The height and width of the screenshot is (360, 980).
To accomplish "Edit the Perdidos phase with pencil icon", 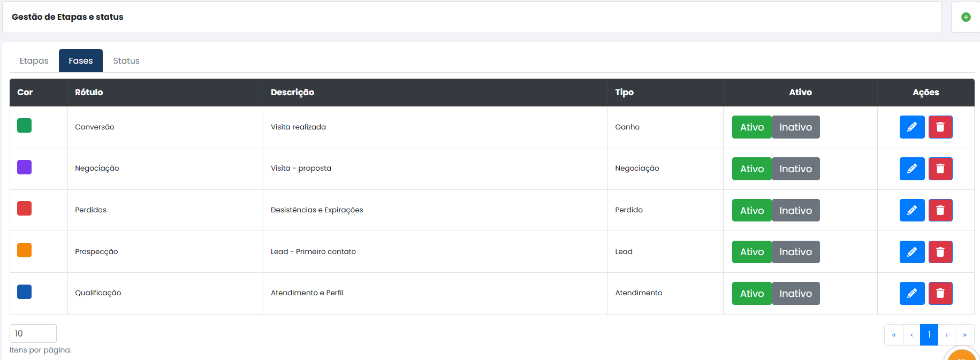I will [x=912, y=210].
